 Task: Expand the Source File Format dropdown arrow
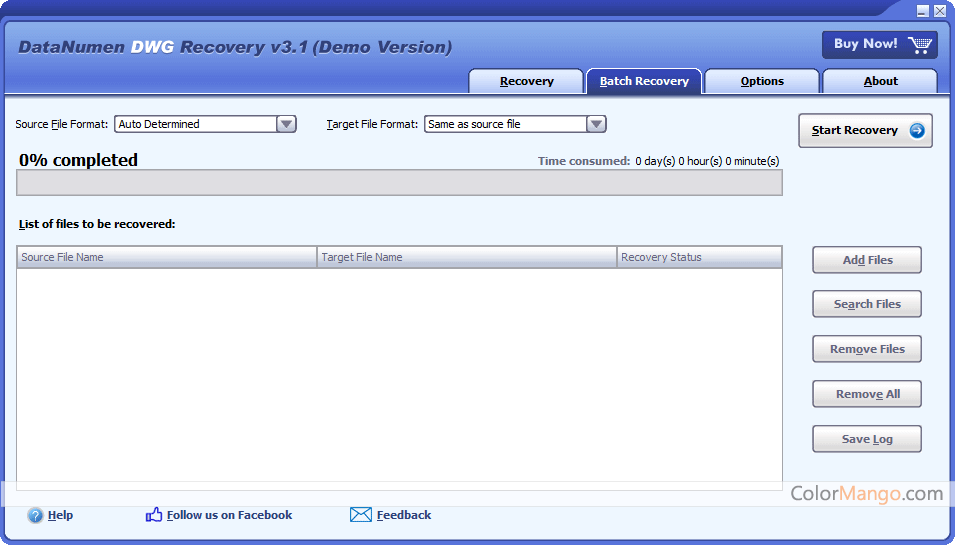coord(286,124)
